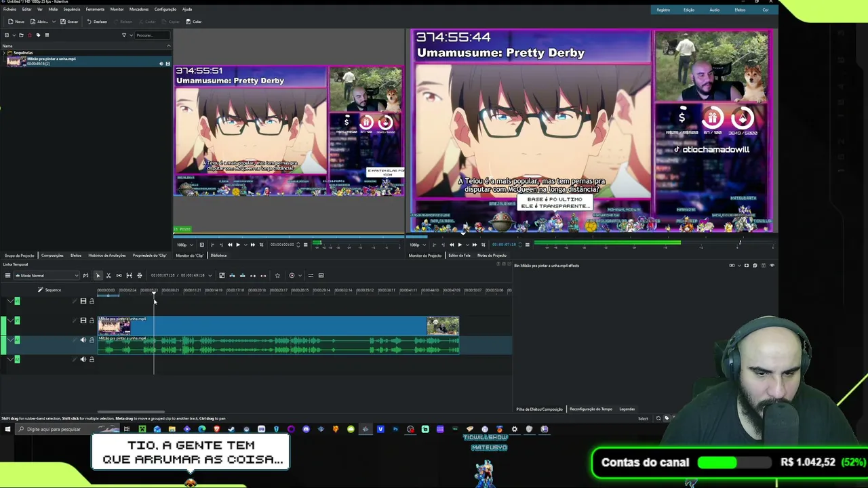Undo the last action with Desfazer

pos(97,22)
